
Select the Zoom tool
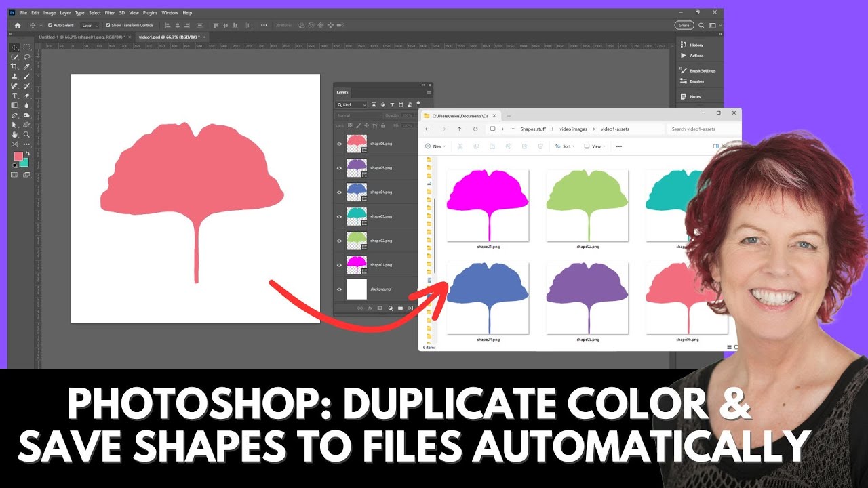pyautogui.click(x=26, y=134)
